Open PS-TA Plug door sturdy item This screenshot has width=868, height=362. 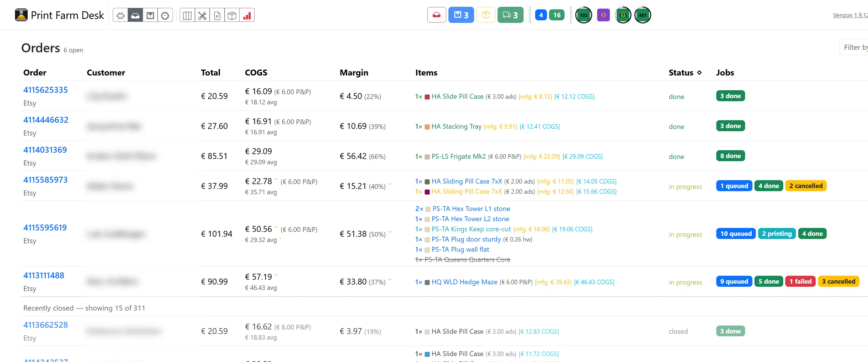pyautogui.click(x=466, y=239)
